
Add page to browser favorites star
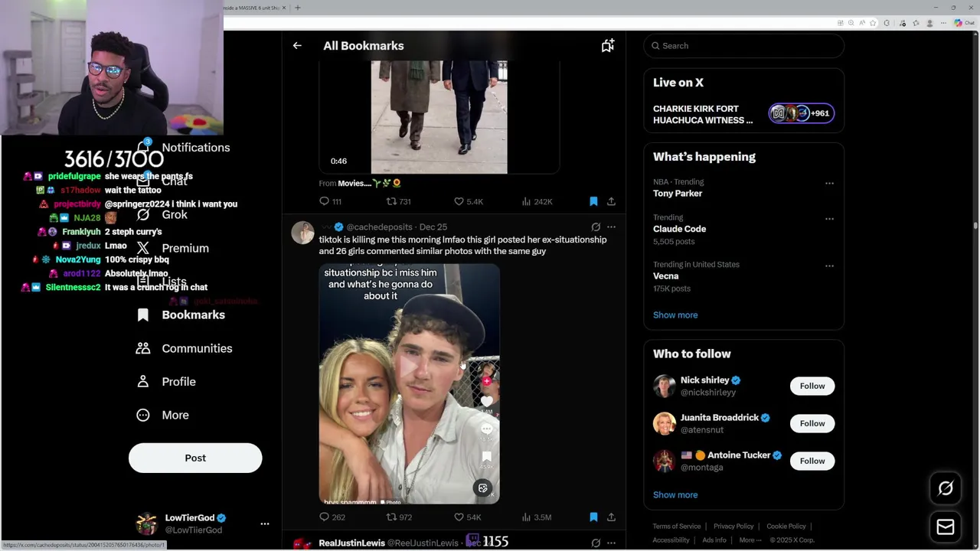[873, 23]
